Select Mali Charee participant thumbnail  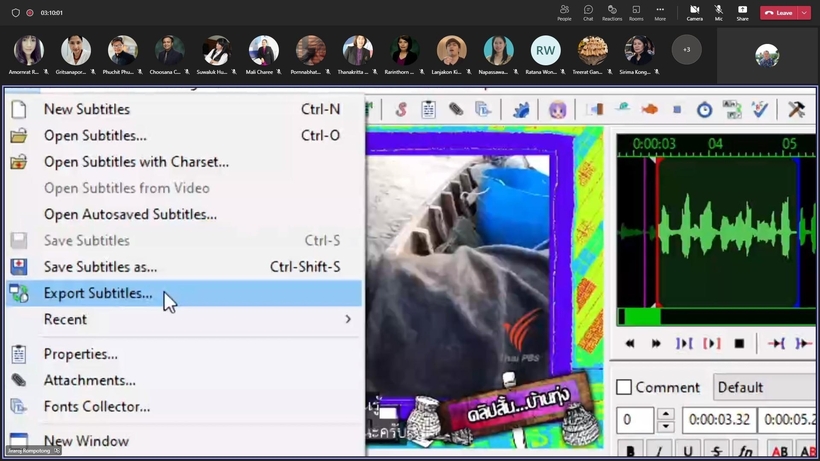pyautogui.click(x=264, y=55)
